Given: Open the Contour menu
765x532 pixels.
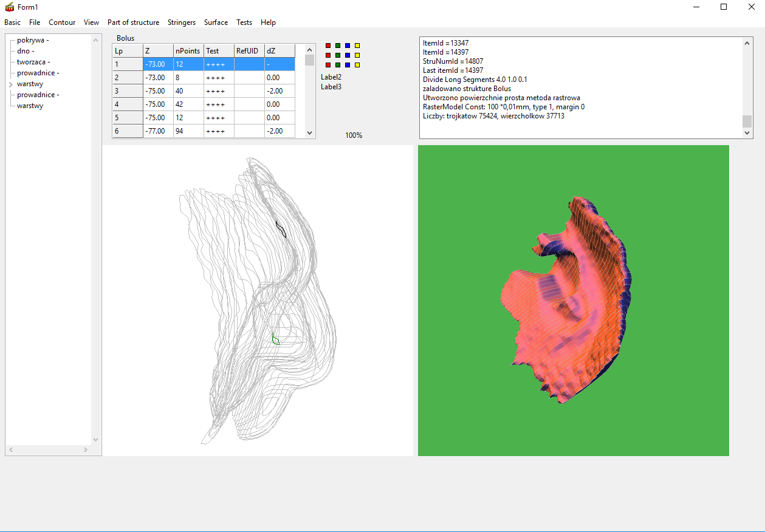Looking at the screenshot, I should coord(62,22).
